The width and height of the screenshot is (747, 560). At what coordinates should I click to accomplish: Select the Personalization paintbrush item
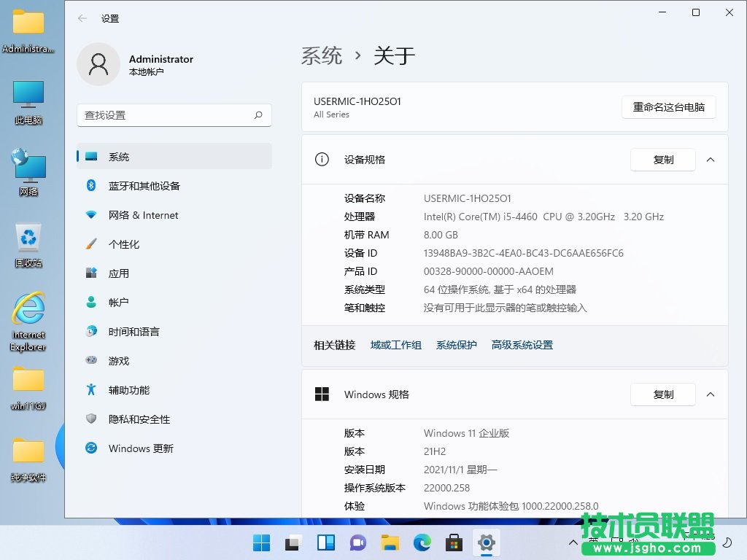click(123, 244)
